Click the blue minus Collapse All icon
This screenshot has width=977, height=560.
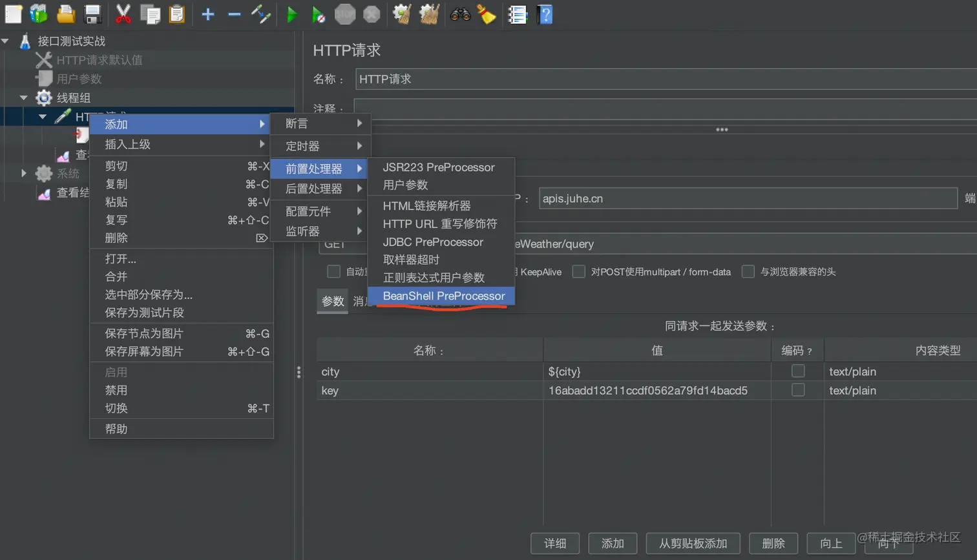point(234,14)
